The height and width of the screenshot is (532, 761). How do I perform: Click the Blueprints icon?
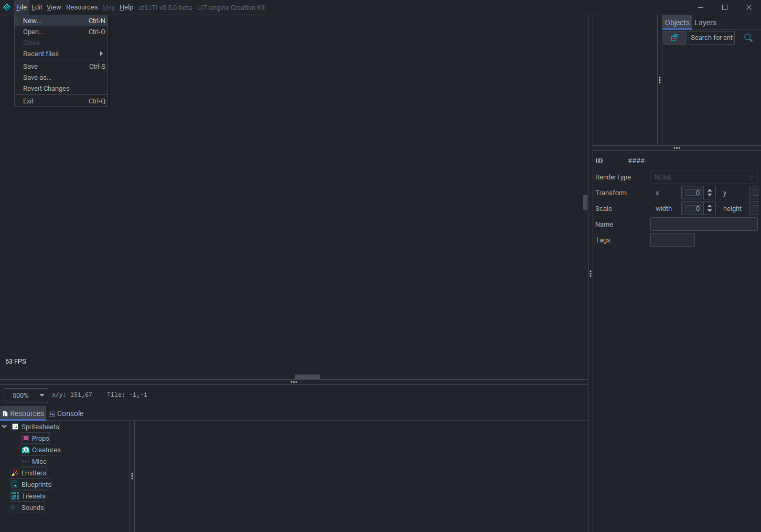pos(15,484)
